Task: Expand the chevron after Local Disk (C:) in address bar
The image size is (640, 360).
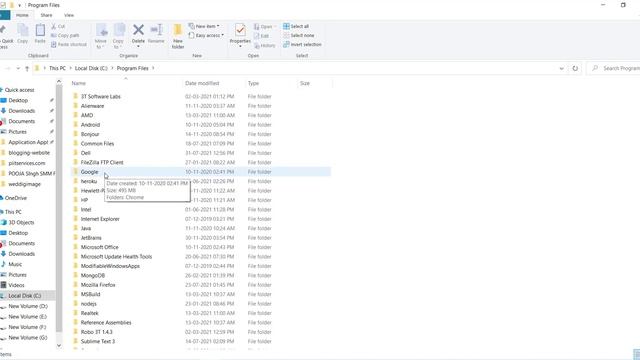Action: pyautogui.click(x=112, y=68)
